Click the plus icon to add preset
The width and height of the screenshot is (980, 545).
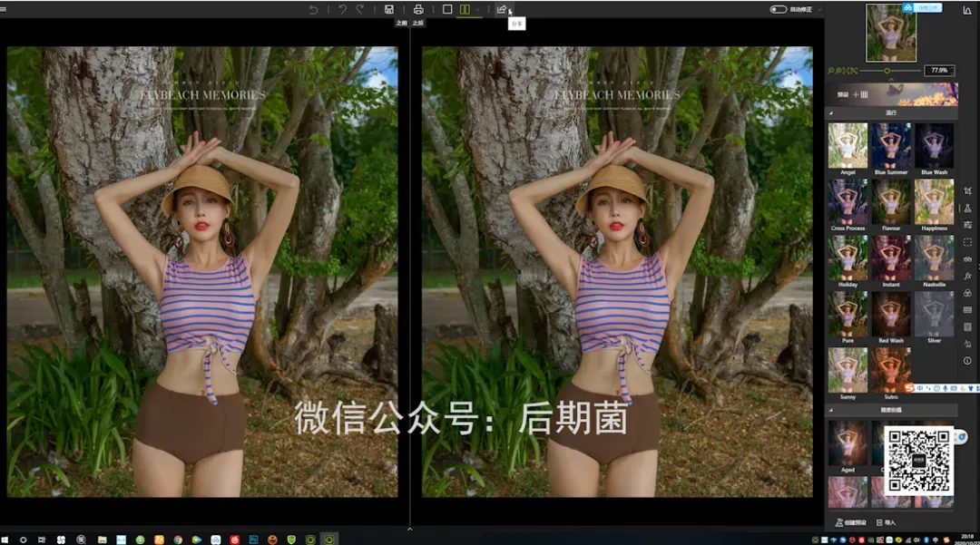[856, 94]
